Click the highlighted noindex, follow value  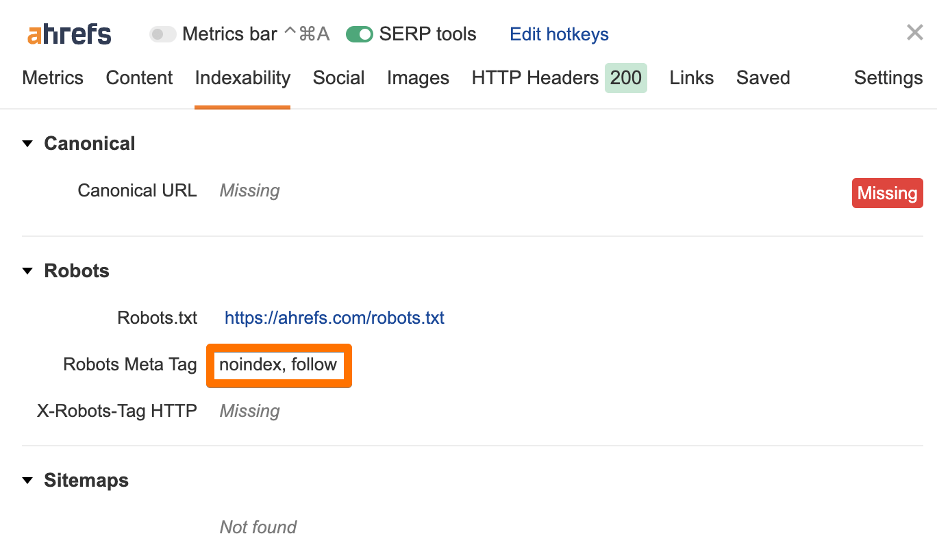[x=278, y=365]
